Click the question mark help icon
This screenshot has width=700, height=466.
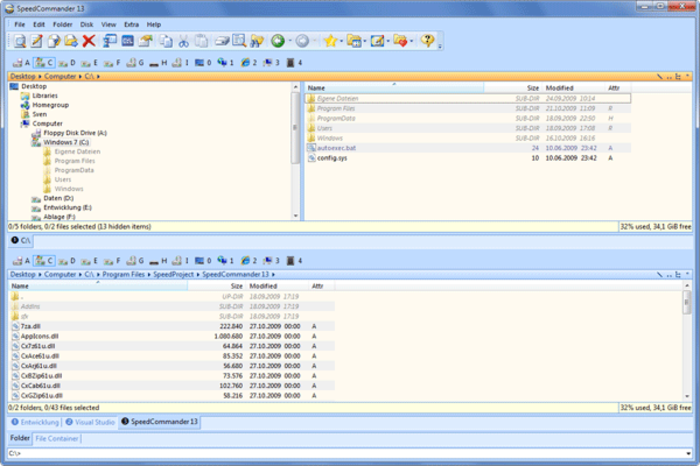(x=427, y=41)
